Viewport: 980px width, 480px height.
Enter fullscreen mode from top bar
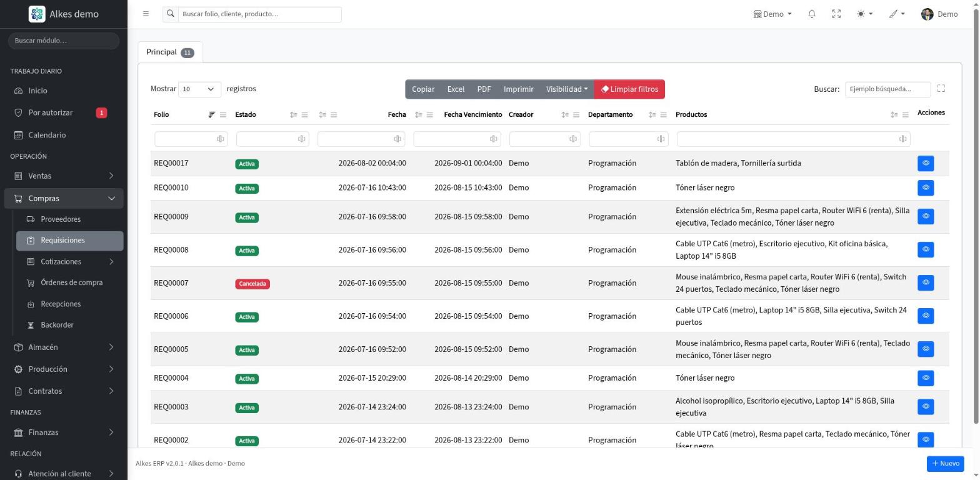click(836, 14)
